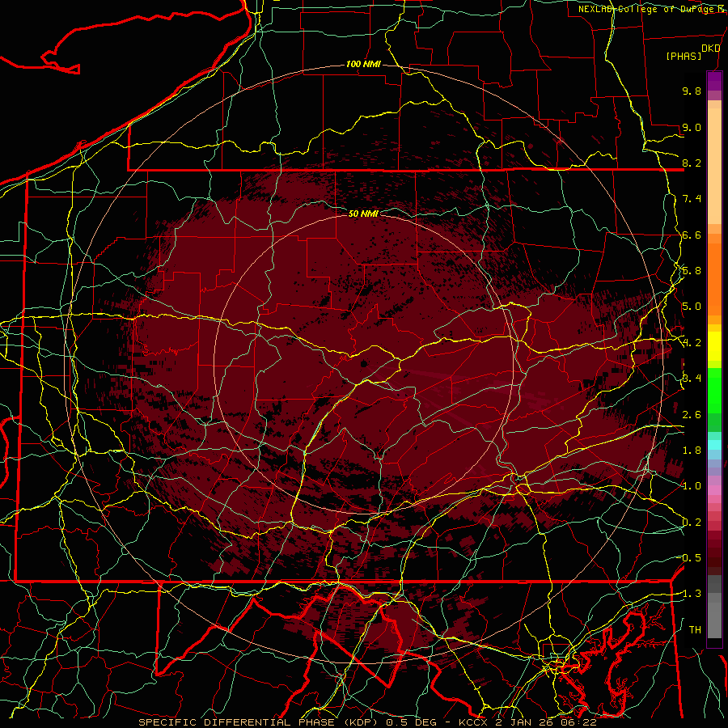
Task: Click the 7.4 value on color scale
Action: 692,199
